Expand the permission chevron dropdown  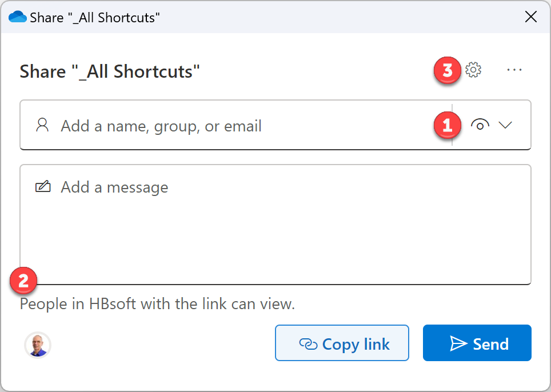pyautogui.click(x=505, y=125)
